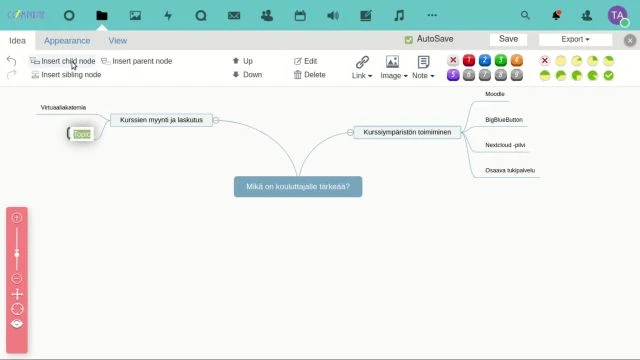640x360 pixels.
Task: Select the red priority 1 marker
Action: [x=469, y=60]
